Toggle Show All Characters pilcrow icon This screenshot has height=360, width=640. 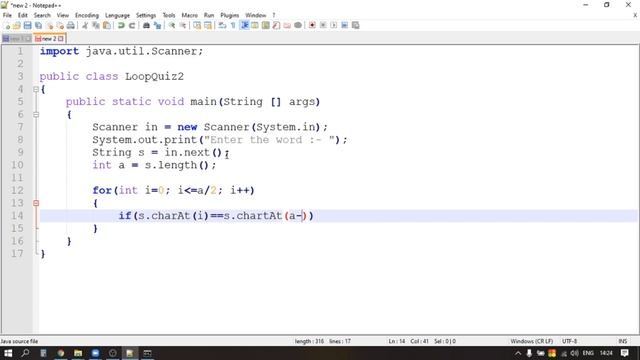(x=233, y=25)
